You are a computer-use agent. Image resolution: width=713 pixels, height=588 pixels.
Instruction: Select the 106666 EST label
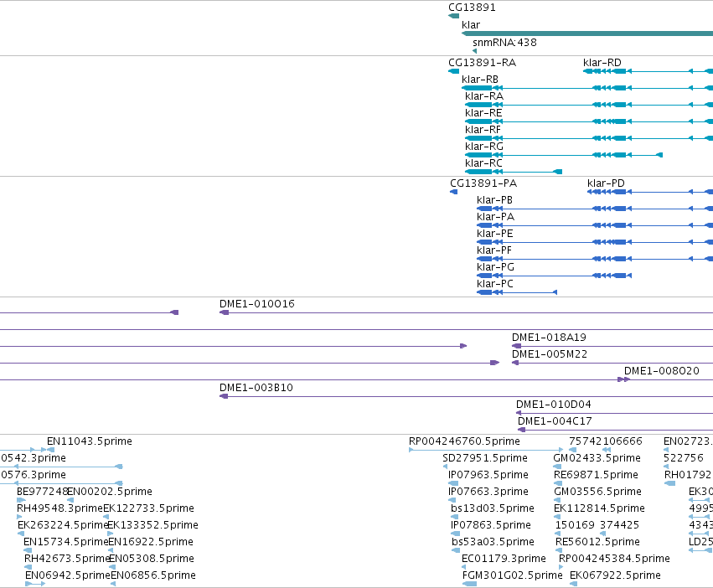click(622, 441)
